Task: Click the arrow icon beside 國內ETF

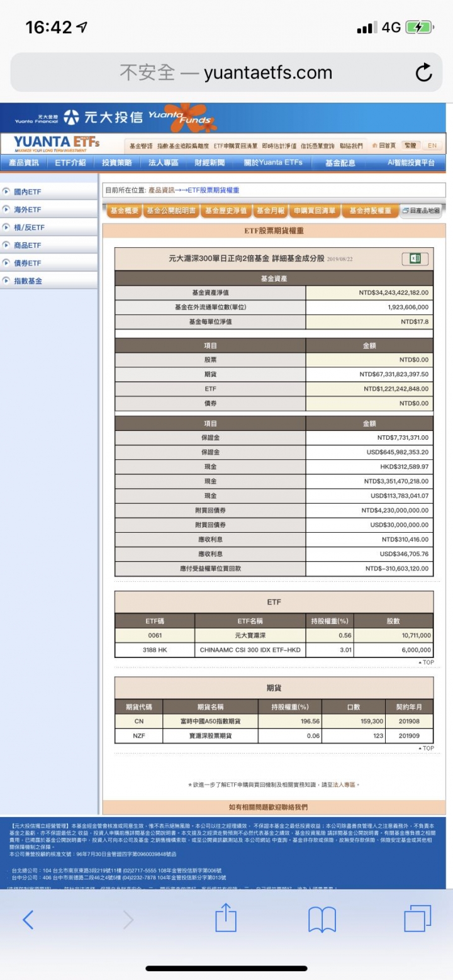Action: (x=7, y=192)
